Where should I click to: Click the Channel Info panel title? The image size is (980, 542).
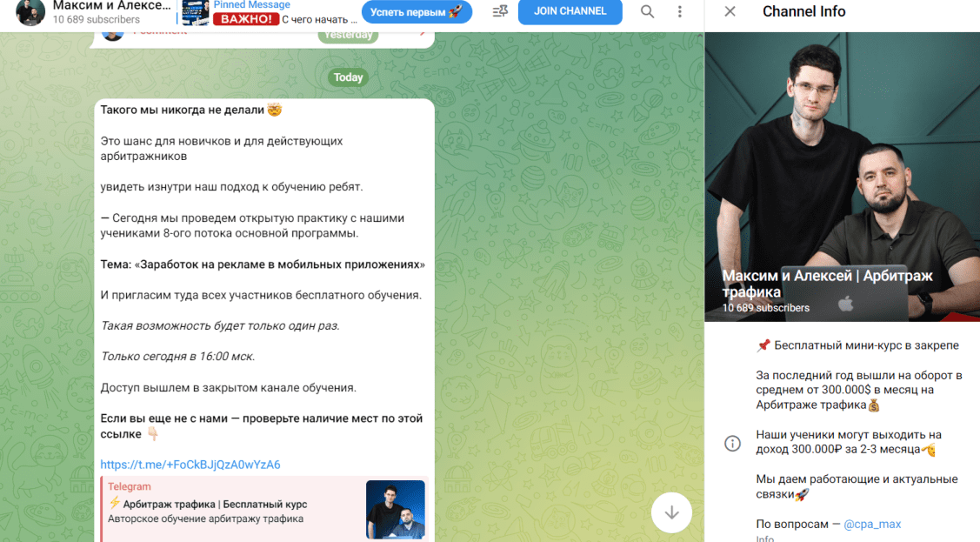803,11
